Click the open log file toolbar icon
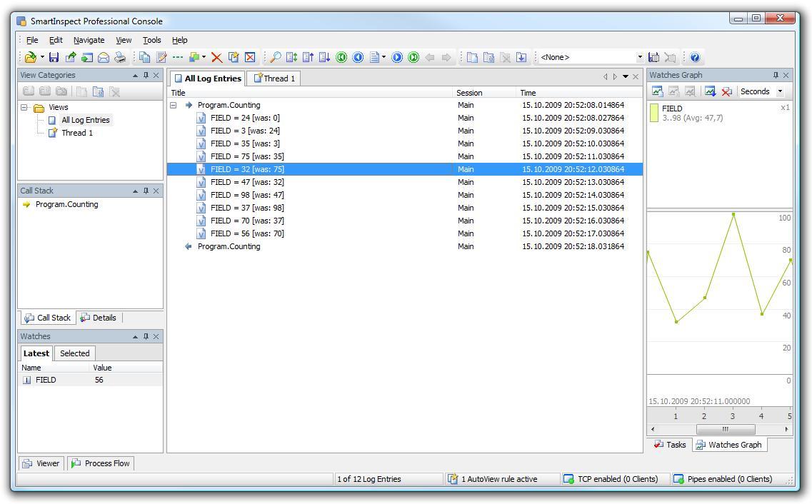The image size is (812, 504). point(31,57)
